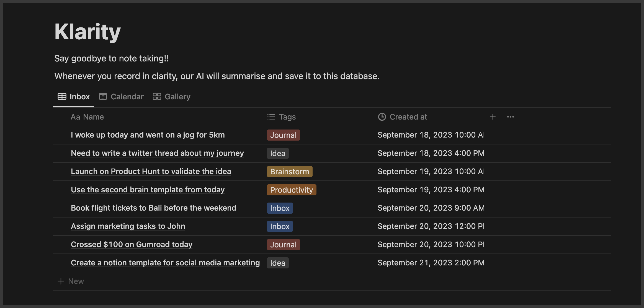The image size is (644, 308).
Task: Click the Name column header
Action: [x=87, y=117]
